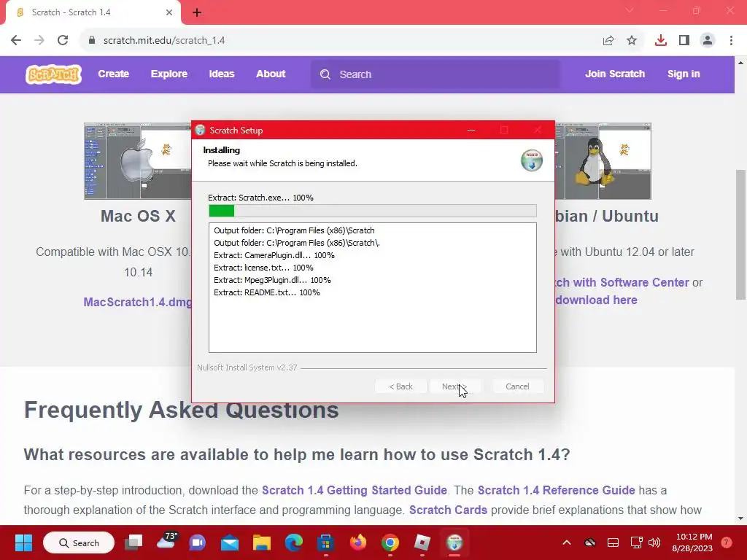
Task: Select the Scratch - Scratch 1.4 tab
Action: tap(93, 12)
